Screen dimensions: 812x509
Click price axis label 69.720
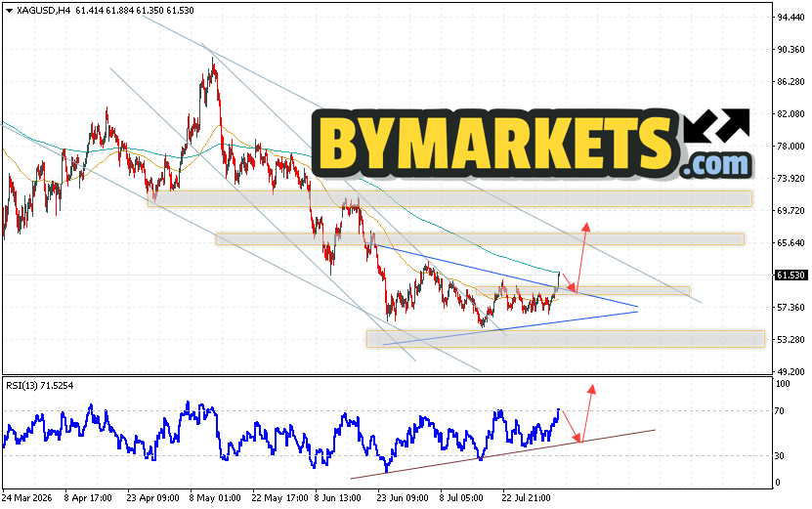[791, 210]
